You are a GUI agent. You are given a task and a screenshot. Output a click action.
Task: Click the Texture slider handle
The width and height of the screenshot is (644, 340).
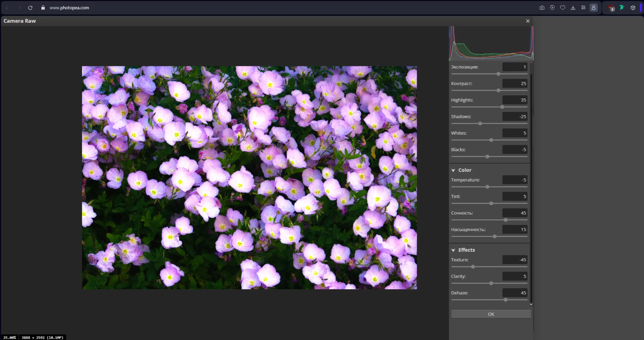[x=473, y=267]
